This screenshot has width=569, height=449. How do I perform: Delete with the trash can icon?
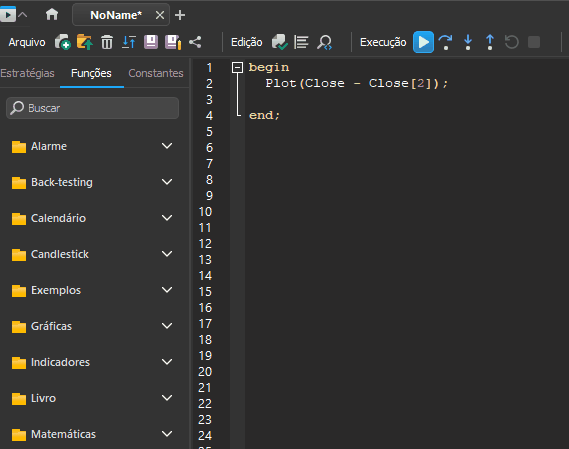[x=107, y=42]
